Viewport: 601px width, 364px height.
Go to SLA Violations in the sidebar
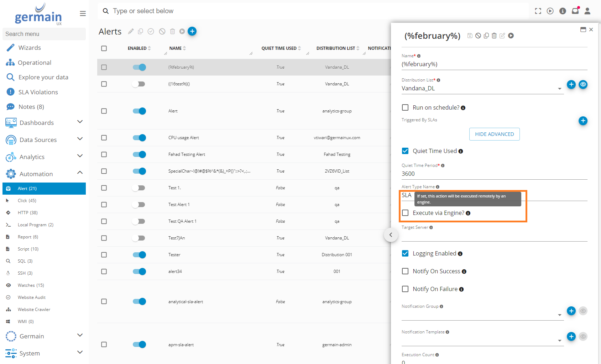(x=38, y=92)
